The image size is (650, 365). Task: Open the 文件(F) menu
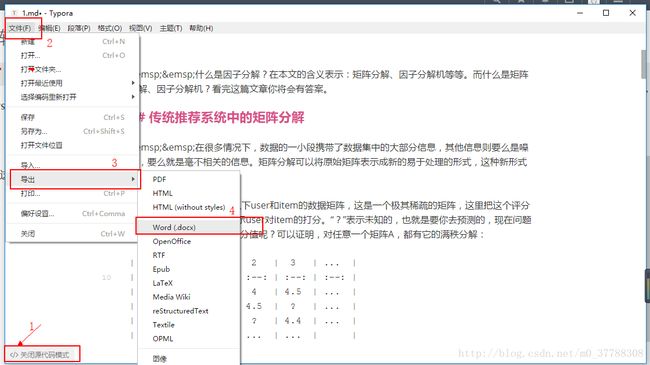[19, 28]
